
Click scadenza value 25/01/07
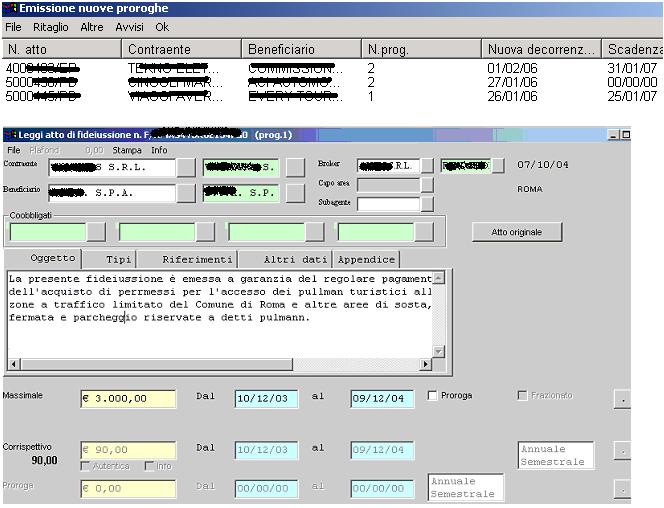click(x=632, y=96)
